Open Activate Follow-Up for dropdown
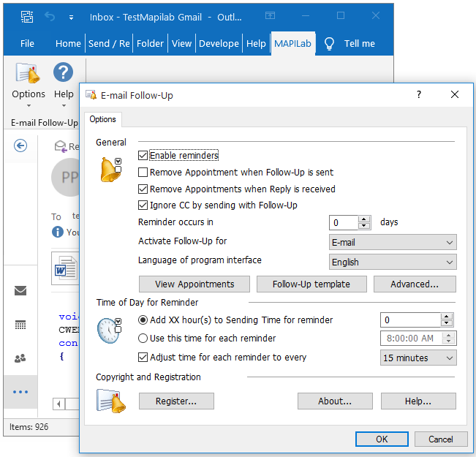 [393, 242]
